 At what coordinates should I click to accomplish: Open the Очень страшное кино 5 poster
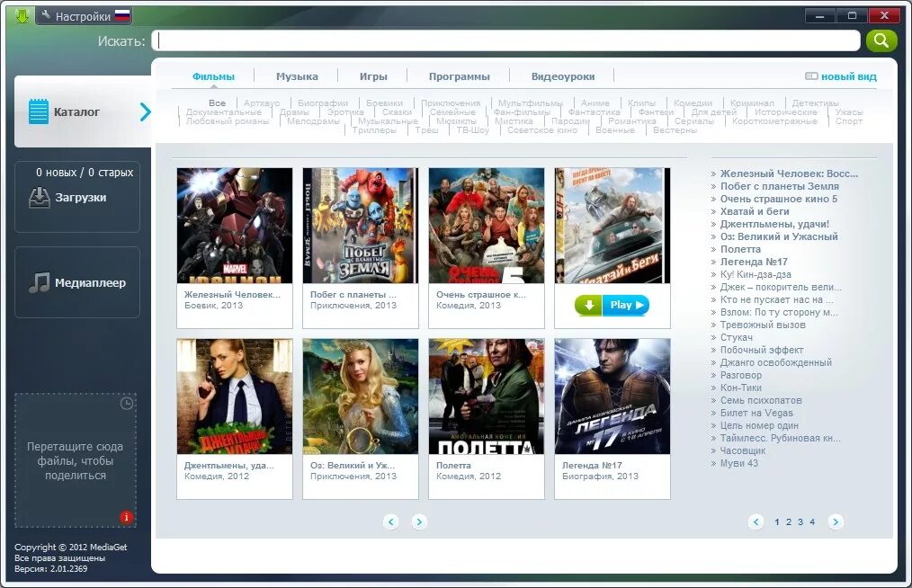(x=487, y=226)
